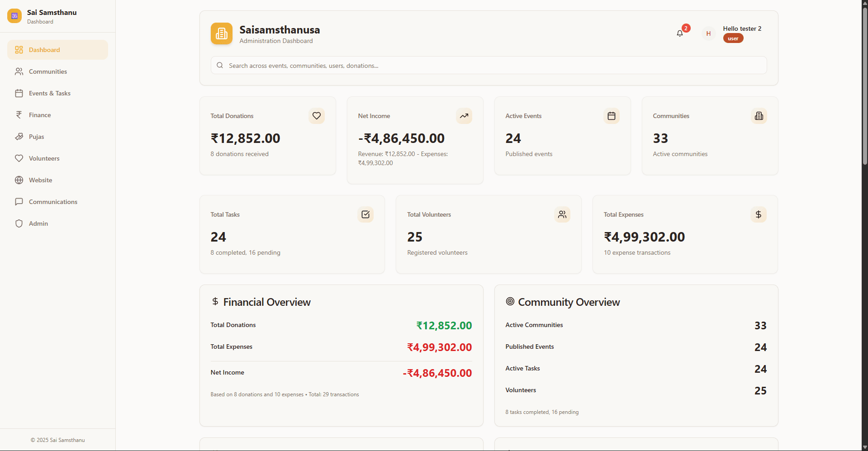Screen dimensions: 868x451
Task: Select the calendar icon on Active Events card
Action: coord(612,116)
